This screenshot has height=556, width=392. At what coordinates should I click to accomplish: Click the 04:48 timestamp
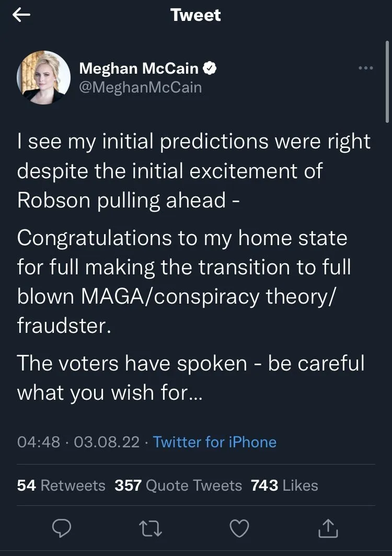click(x=39, y=442)
